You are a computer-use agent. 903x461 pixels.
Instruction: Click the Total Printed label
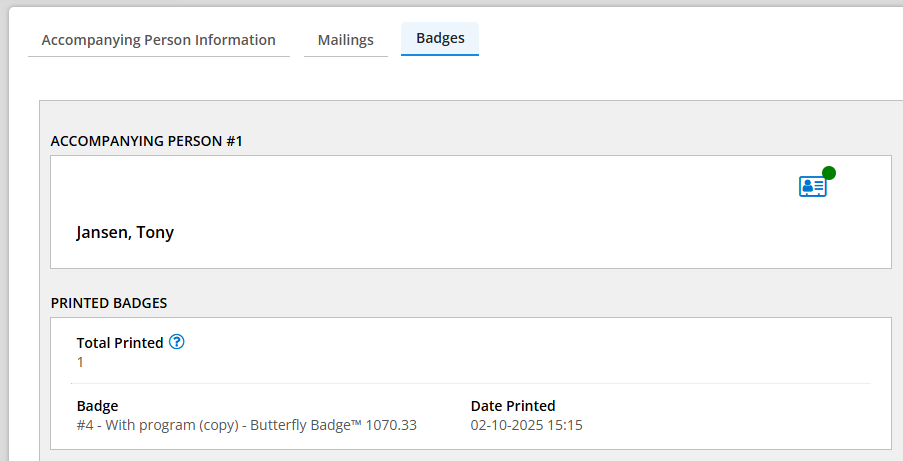click(120, 343)
